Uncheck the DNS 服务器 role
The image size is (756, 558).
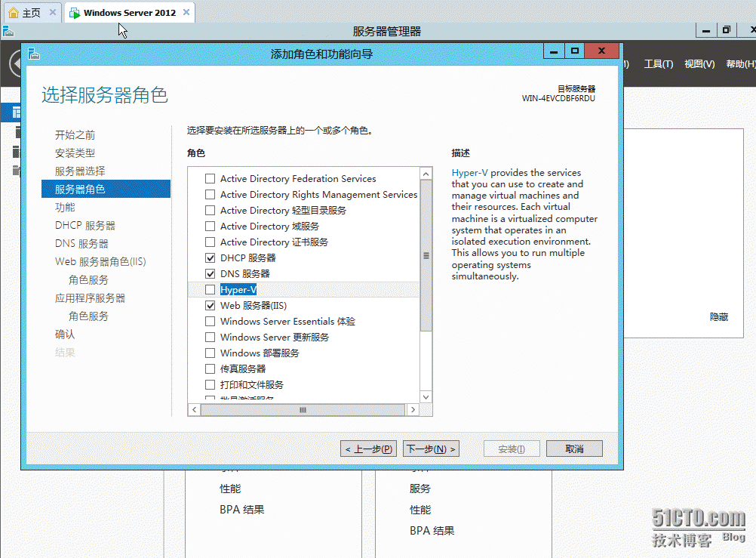coord(210,273)
